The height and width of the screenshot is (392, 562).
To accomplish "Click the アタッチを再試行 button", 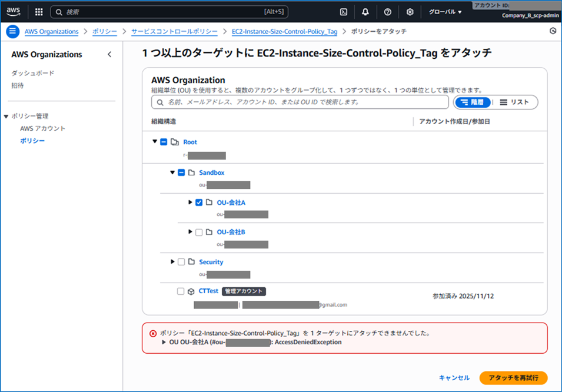I will (514, 377).
